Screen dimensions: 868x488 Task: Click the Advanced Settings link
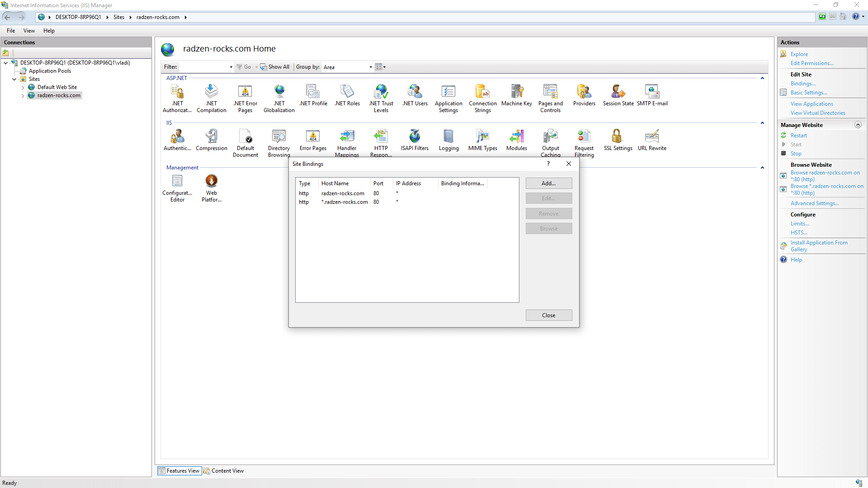[814, 203]
